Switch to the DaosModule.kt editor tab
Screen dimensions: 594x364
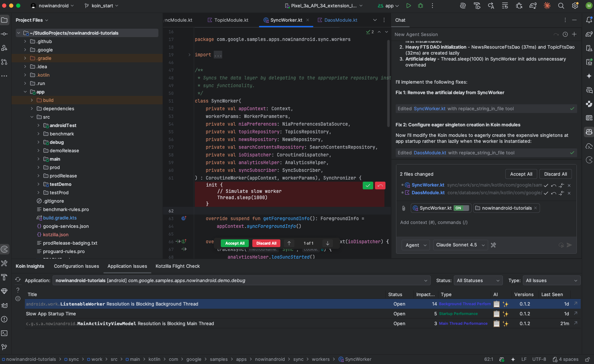click(x=341, y=20)
